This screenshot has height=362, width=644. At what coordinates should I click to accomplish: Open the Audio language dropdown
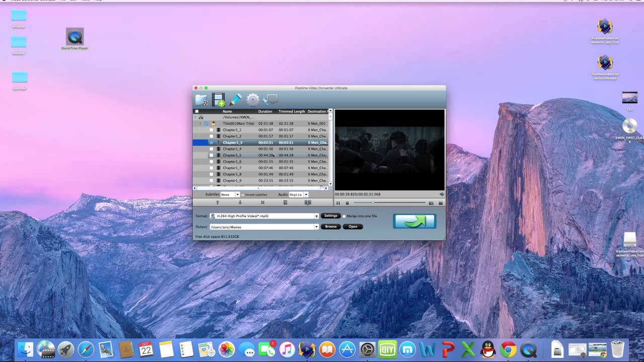(298, 195)
